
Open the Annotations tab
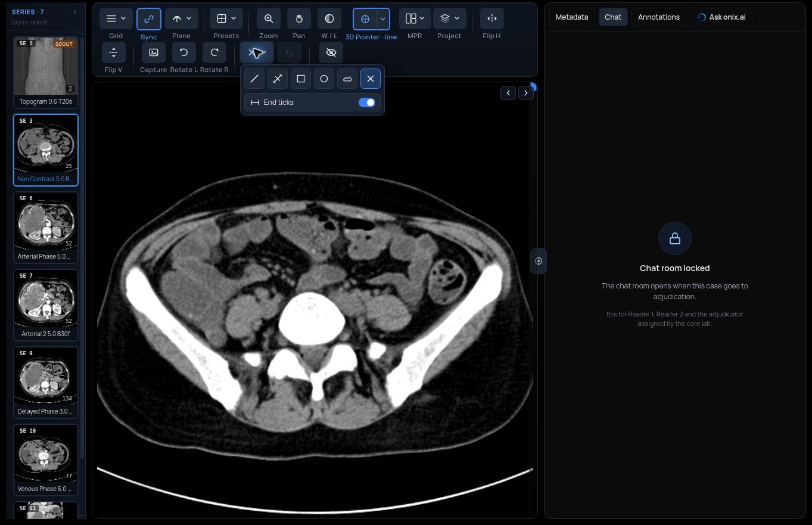(x=659, y=17)
